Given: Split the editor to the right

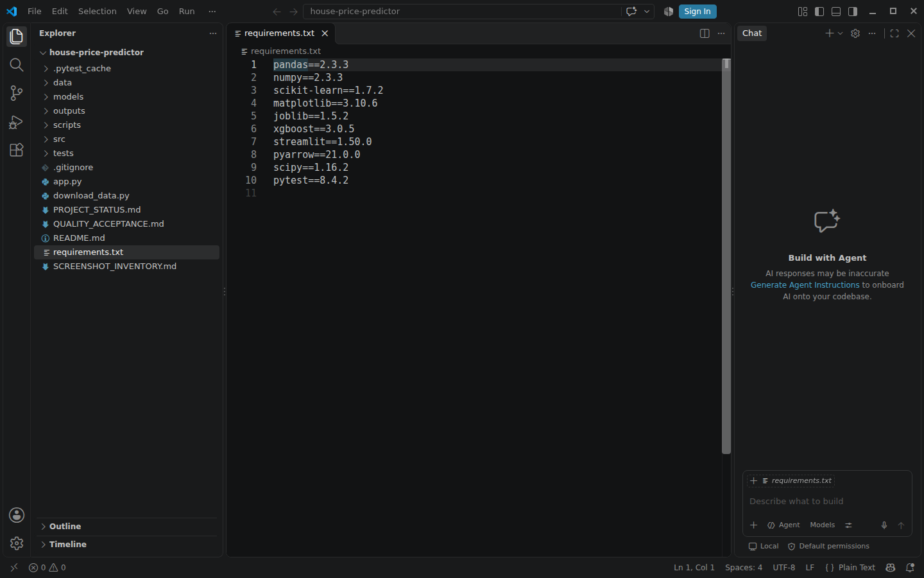Looking at the screenshot, I should click(x=705, y=33).
